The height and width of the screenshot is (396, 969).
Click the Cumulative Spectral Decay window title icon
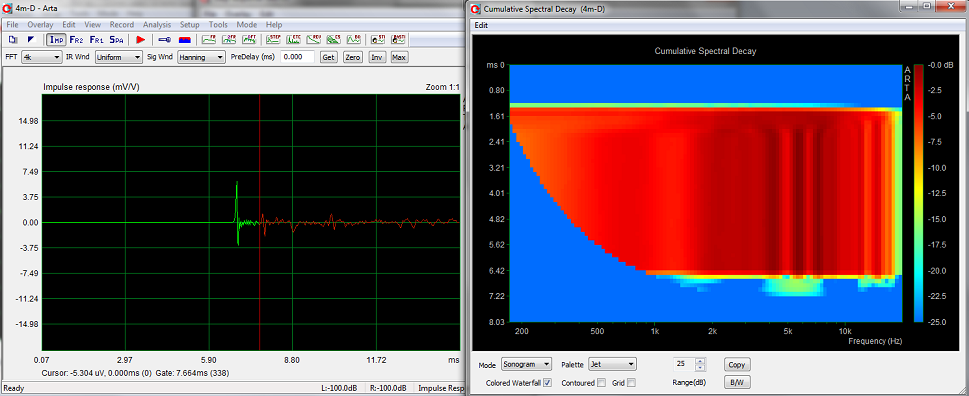(475, 9)
